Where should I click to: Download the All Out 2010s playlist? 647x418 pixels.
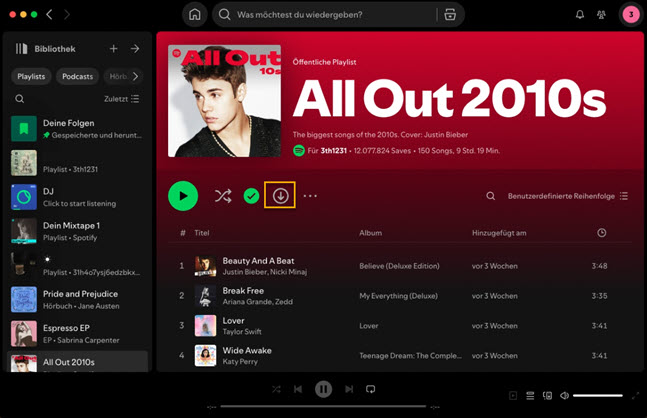coord(280,196)
